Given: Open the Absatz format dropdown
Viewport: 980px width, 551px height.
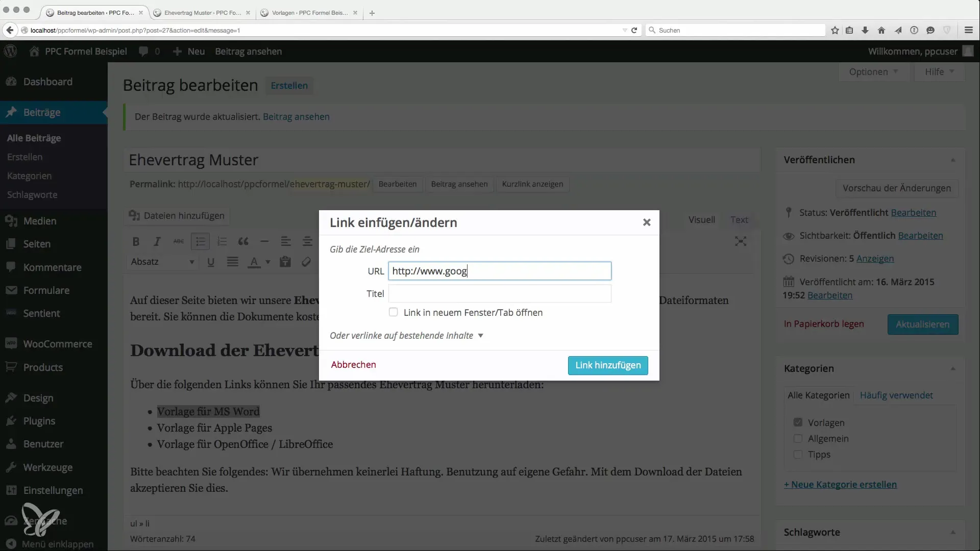Looking at the screenshot, I should pos(163,262).
